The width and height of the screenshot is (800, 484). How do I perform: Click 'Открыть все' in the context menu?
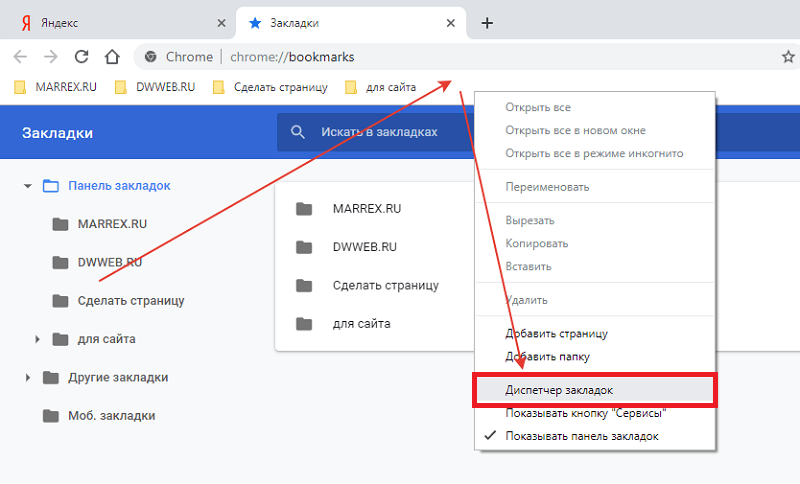(x=538, y=107)
